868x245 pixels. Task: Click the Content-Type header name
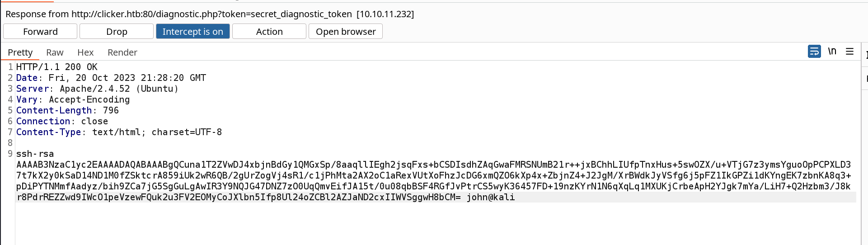[x=48, y=132]
